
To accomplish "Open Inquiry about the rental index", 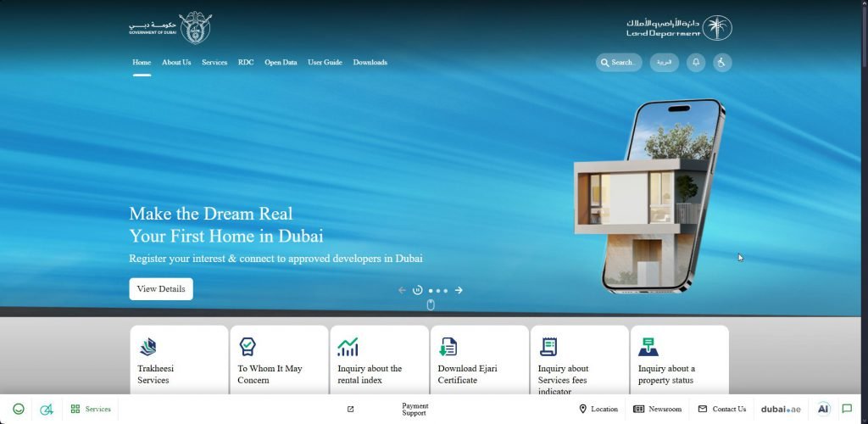I will point(379,360).
